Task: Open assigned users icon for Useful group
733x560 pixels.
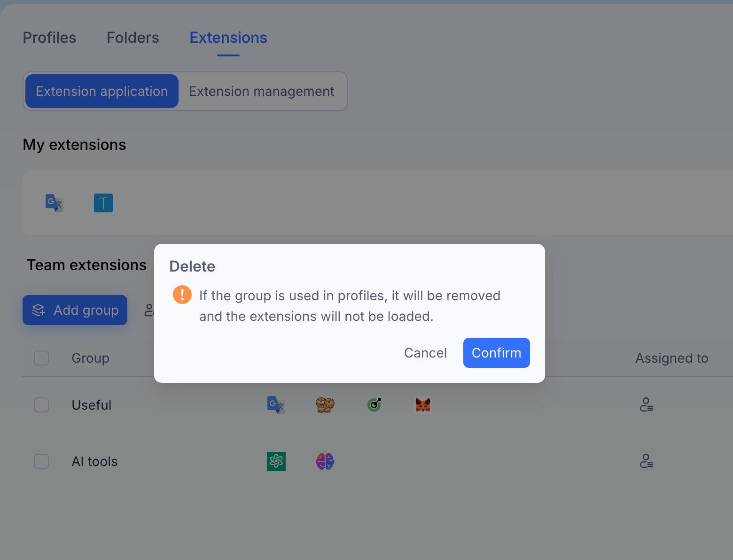Action: point(647,404)
